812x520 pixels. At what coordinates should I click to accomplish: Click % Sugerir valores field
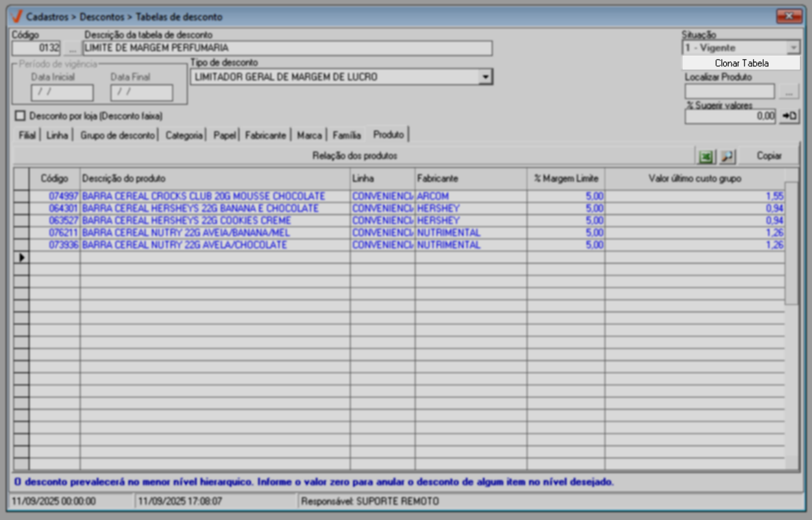(x=730, y=116)
